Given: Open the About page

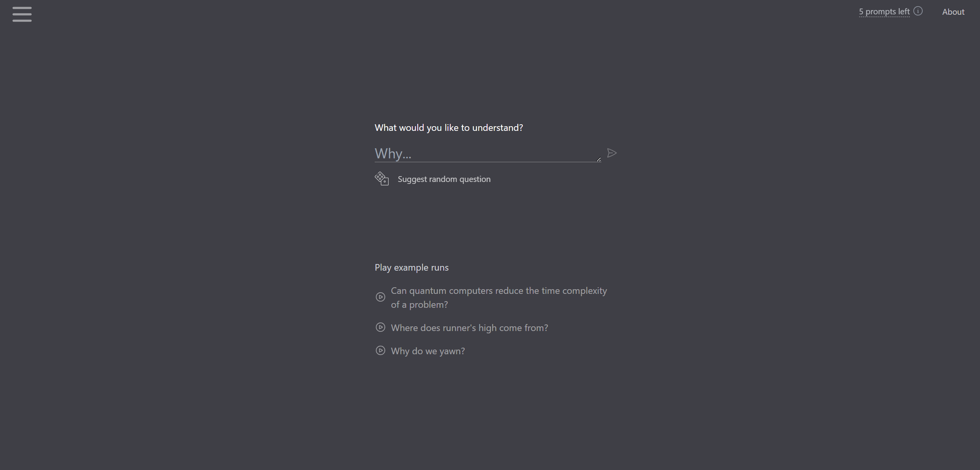Looking at the screenshot, I should click(953, 12).
